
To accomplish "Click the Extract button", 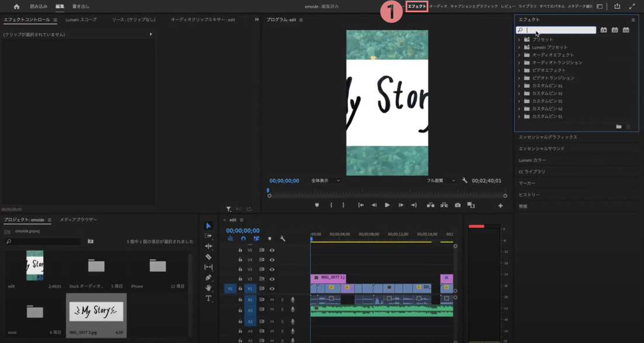I will (444, 205).
